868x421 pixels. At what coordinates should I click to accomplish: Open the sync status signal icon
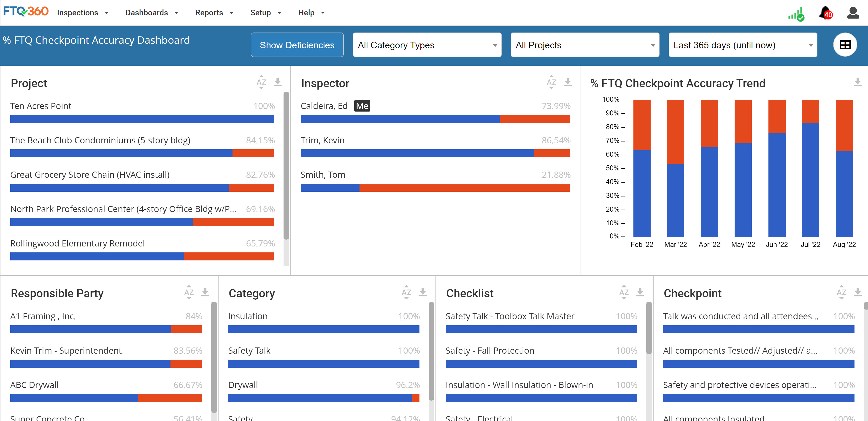coord(796,14)
